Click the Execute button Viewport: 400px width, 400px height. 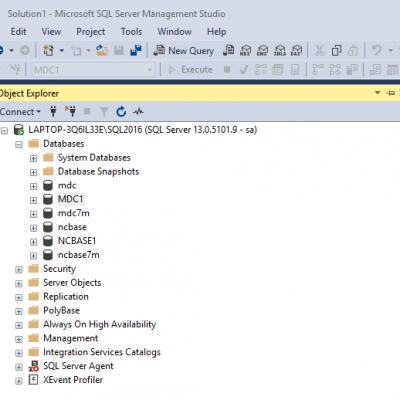point(190,70)
